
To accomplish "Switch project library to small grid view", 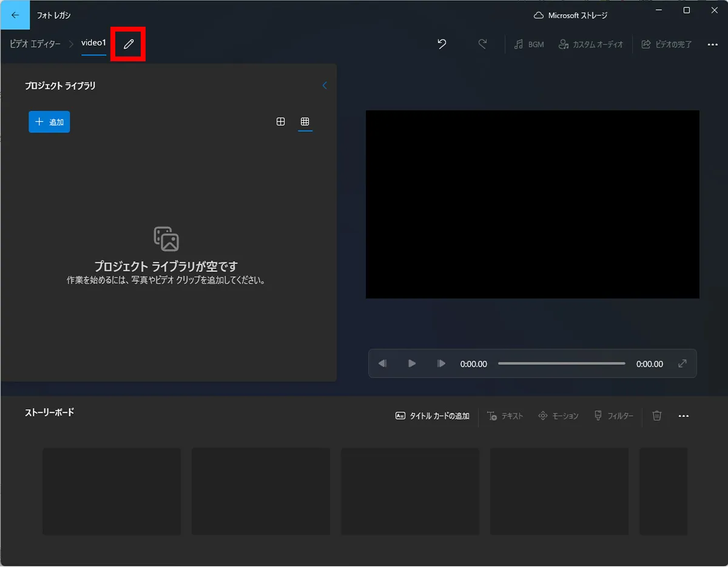I will coord(305,122).
